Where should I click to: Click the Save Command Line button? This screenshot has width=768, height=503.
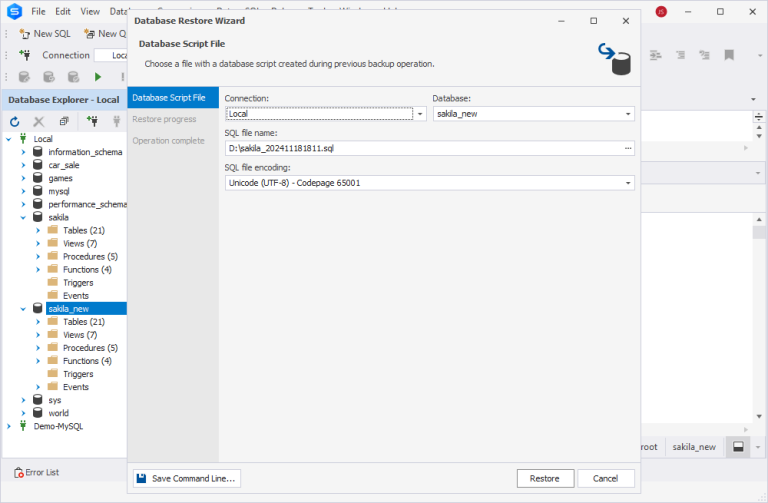click(187, 479)
